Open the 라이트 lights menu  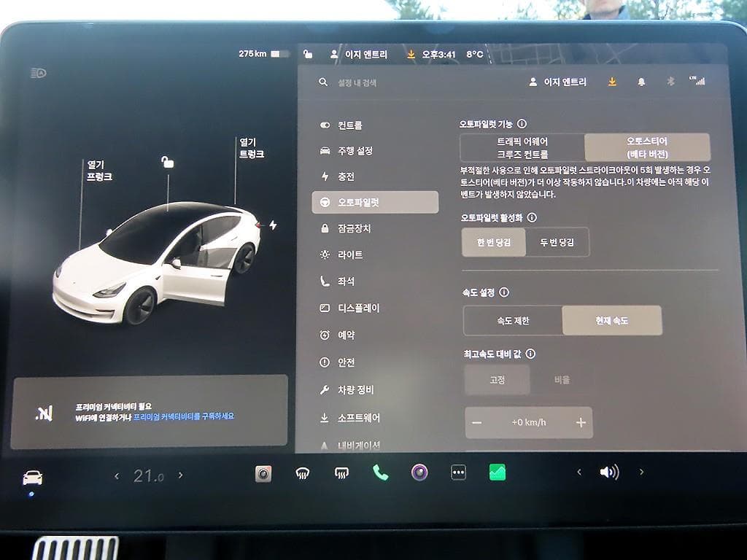pyautogui.click(x=341, y=254)
